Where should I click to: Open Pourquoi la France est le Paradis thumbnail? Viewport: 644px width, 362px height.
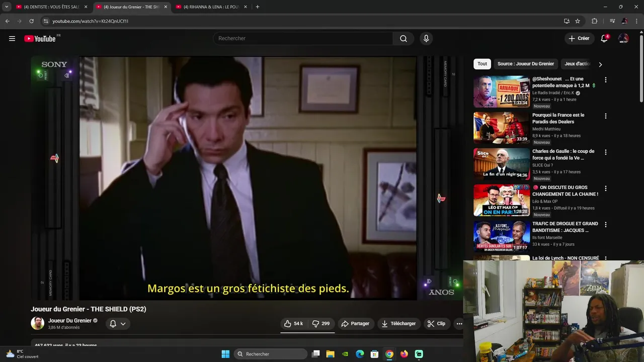point(502,128)
